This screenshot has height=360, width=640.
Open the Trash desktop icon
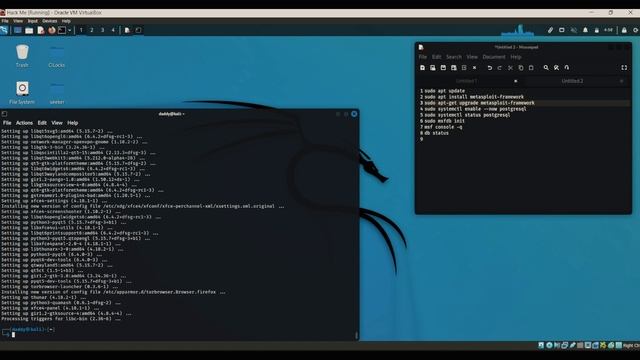22,56
